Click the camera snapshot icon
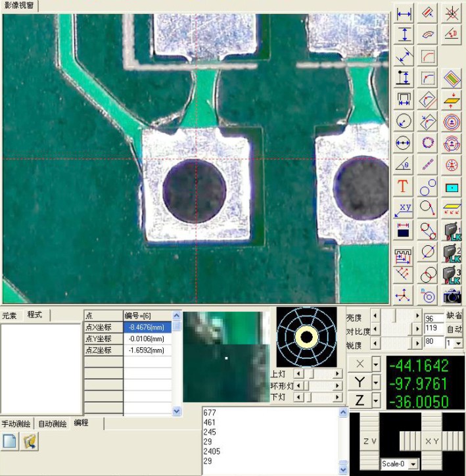 pos(452,295)
